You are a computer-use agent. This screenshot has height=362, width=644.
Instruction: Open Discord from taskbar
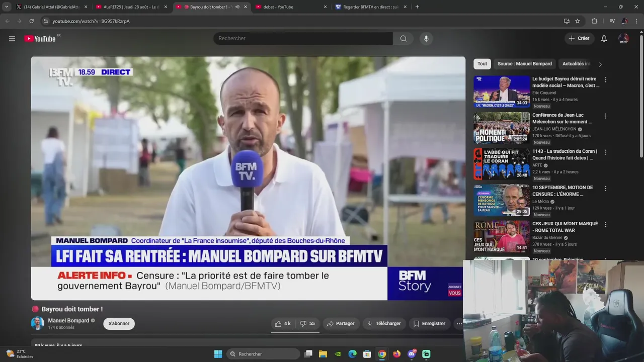tap(412, 354)
